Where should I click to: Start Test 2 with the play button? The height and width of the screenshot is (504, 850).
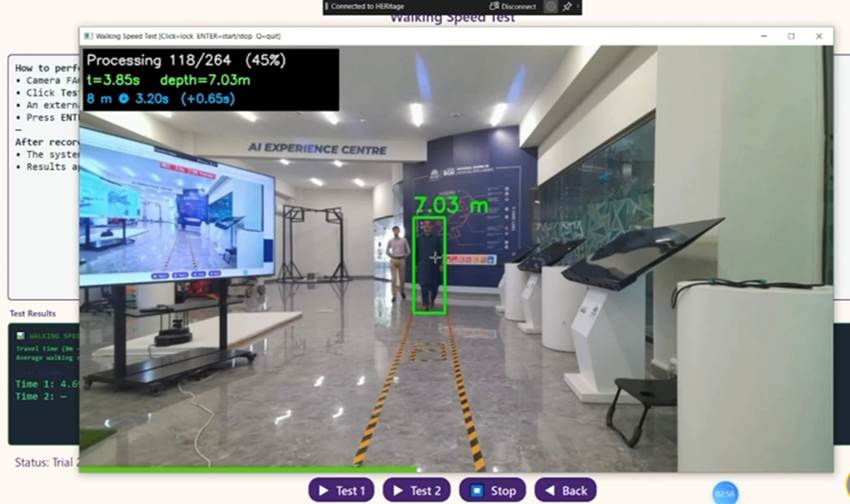point(417,490)
